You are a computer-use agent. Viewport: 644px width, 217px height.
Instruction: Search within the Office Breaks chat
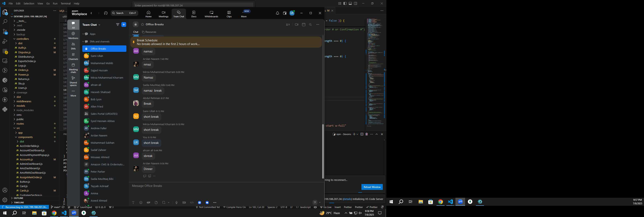311,25
